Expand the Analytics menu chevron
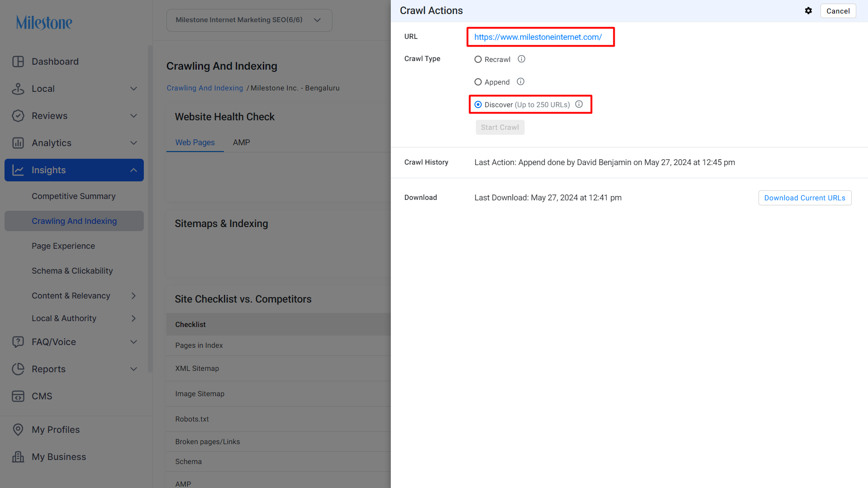The image size is (868, 488). point(133,143)
